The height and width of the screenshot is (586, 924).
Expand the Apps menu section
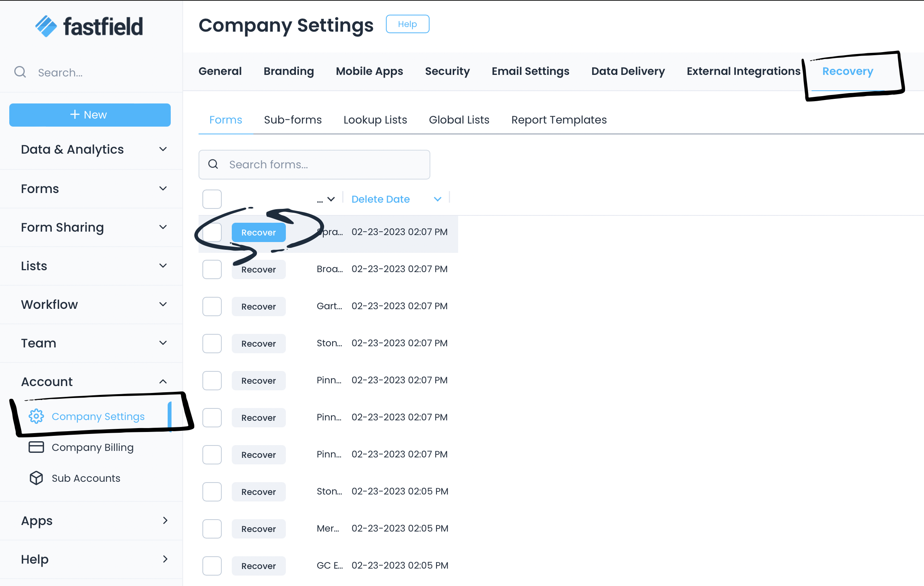point(165,520)
